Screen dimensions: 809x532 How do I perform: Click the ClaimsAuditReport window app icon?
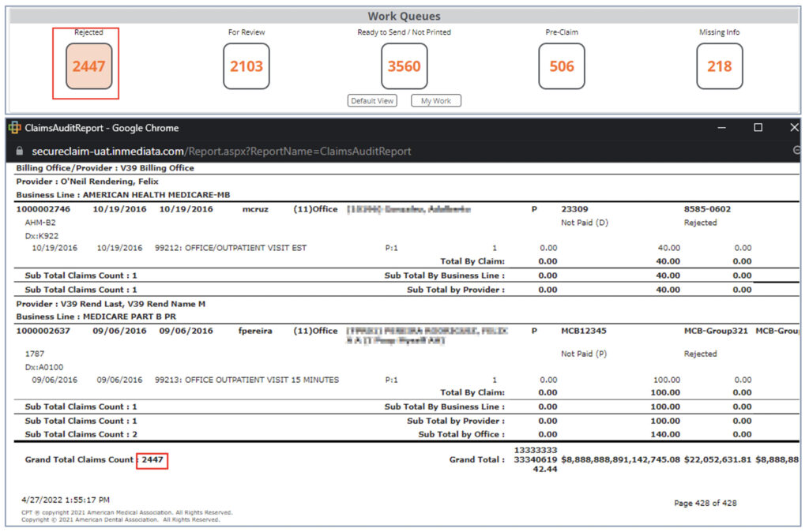pos(14,128)
